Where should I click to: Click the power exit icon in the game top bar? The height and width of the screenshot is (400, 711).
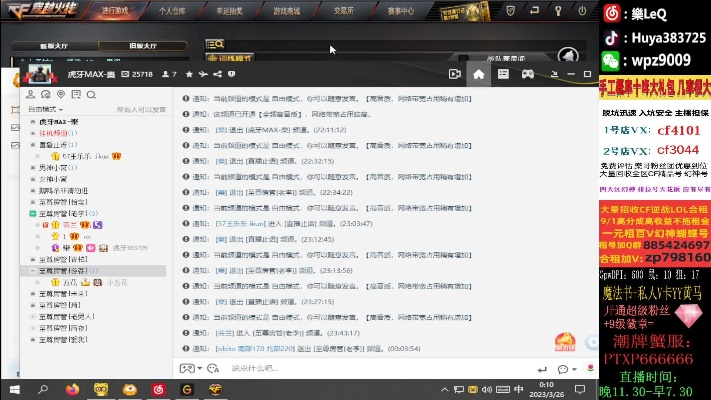pyautogui.click(x=582, y=10)
